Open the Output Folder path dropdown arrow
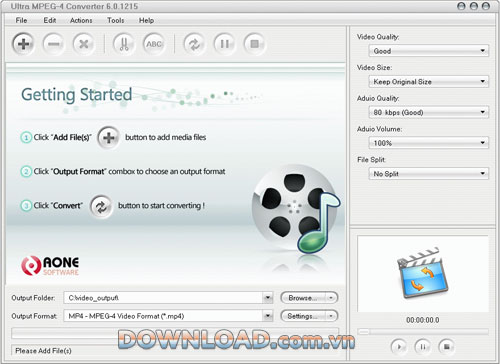The height and width of the screenshot is (364, 500). [x=268, y=298]
